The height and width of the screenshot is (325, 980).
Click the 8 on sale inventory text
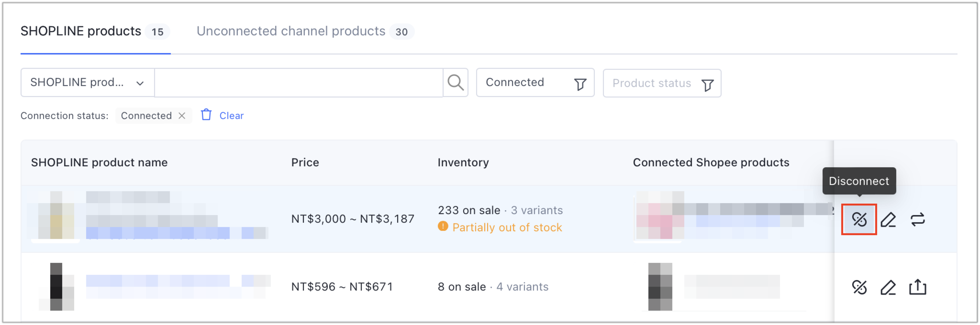[462, 287]
